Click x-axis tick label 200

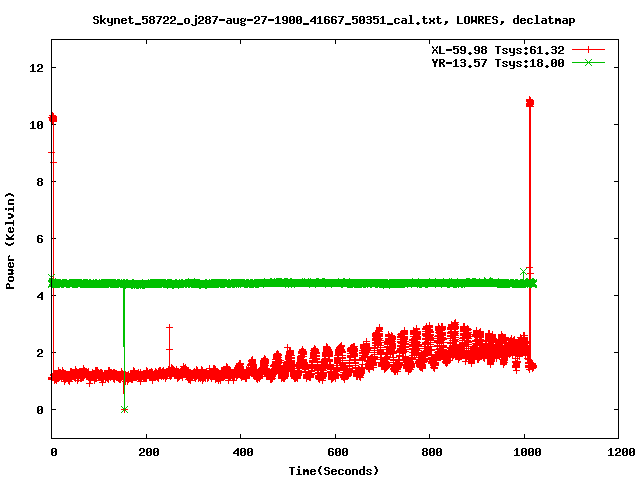click(149, 452)
